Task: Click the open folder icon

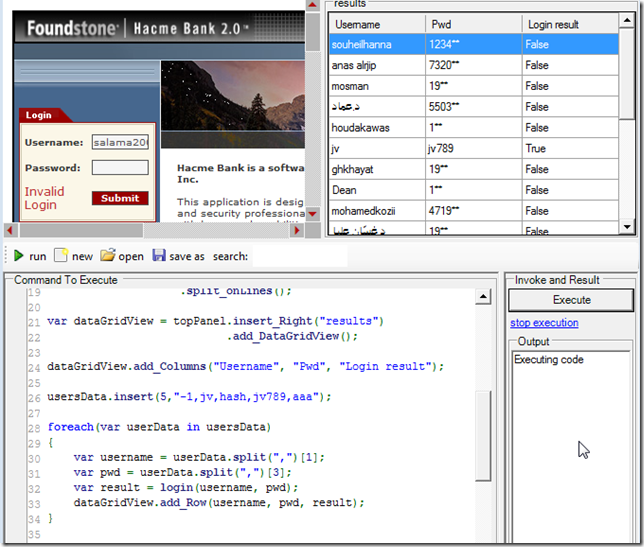Action: coord(108,256)
